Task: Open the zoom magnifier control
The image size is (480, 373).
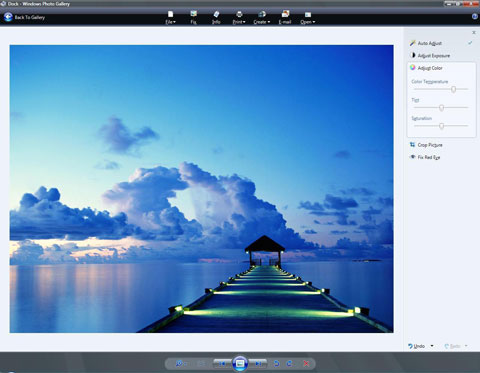Action: [x=179, y=363]
